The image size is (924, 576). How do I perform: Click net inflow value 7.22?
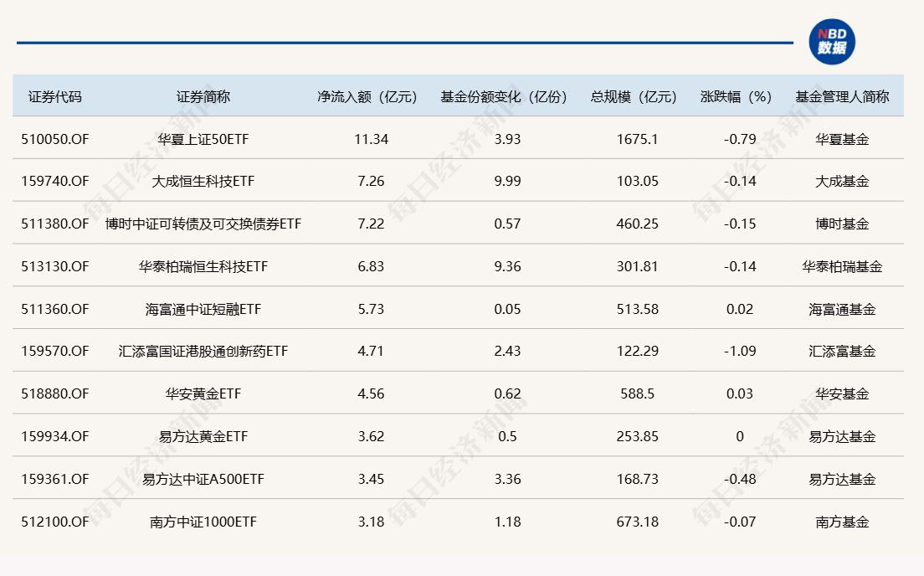372,224
